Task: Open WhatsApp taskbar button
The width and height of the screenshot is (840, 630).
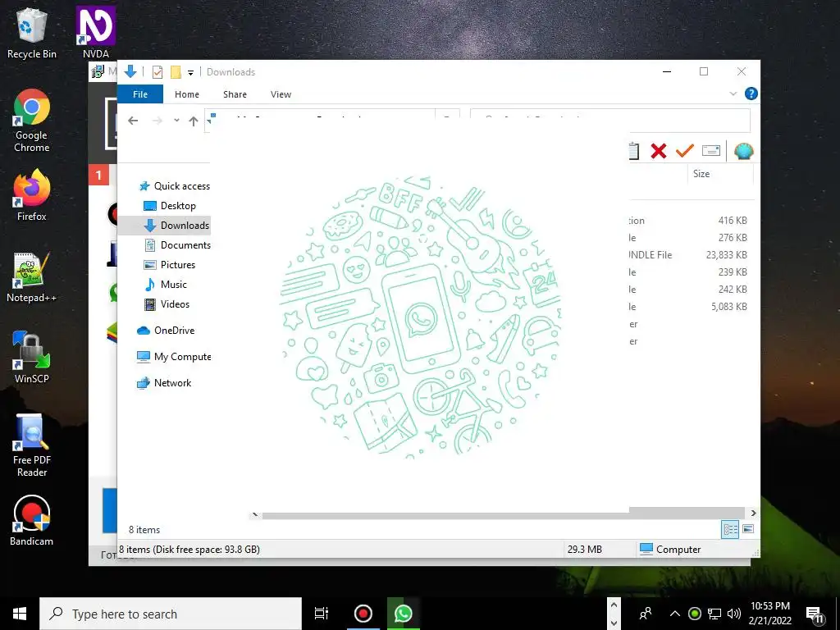Action: 404,614
